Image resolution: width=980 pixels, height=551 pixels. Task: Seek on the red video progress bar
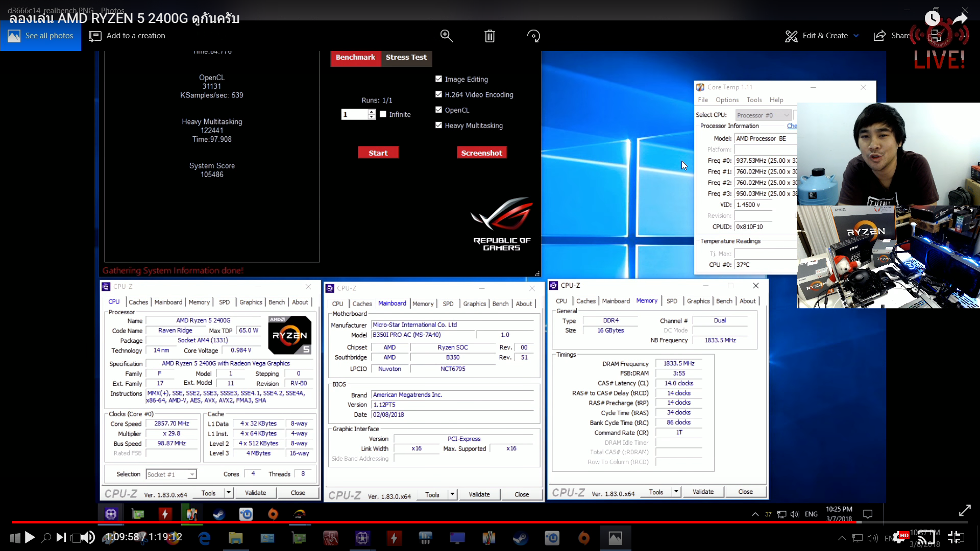click(490, 522)
